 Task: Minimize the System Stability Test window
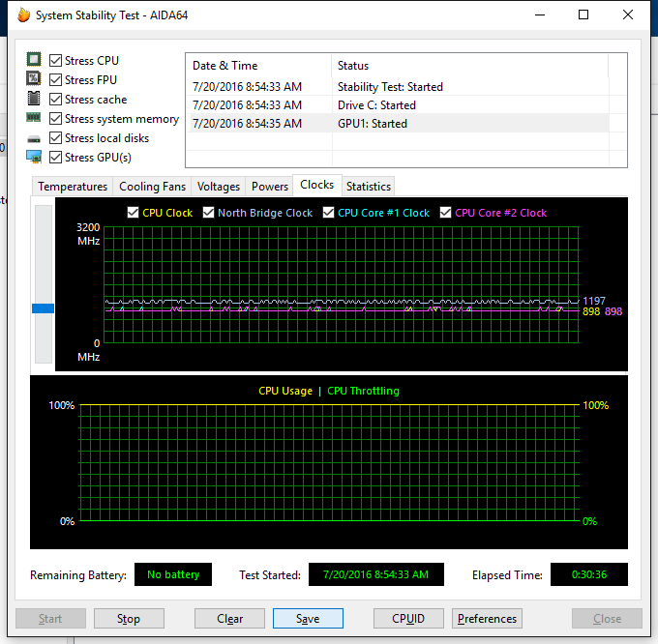pyautogui.click(x=540, y=15)
